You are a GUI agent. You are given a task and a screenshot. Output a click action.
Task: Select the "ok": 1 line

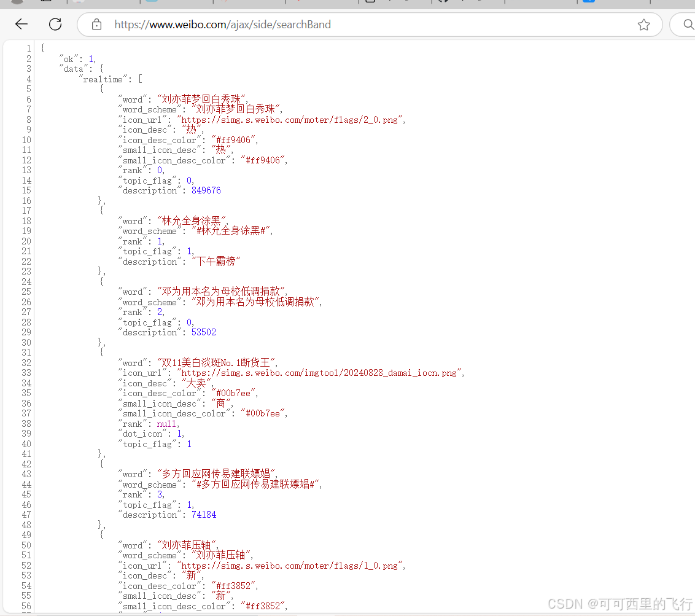(x=77, y=59)
